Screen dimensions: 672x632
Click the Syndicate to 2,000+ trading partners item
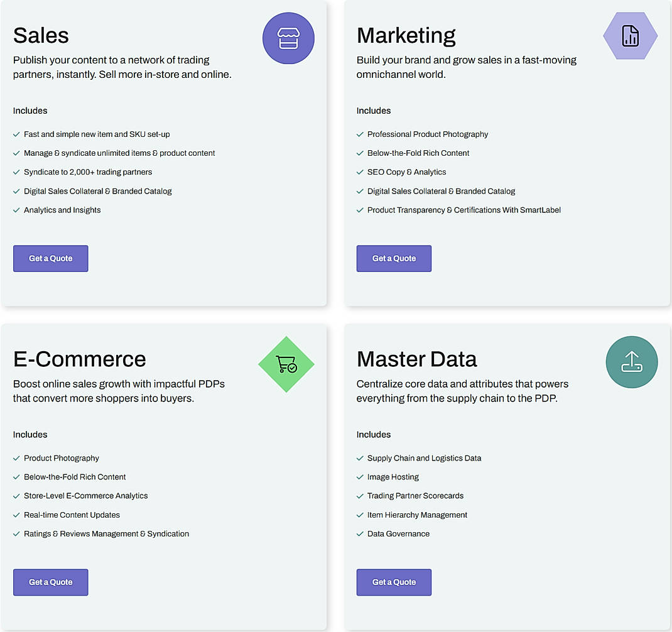tap(88, 172)
